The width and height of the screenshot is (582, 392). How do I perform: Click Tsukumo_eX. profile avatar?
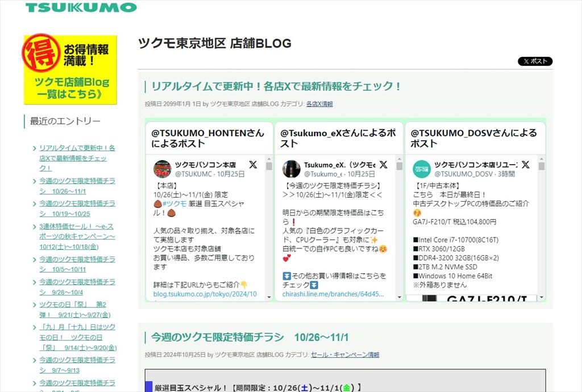(292, 169)
